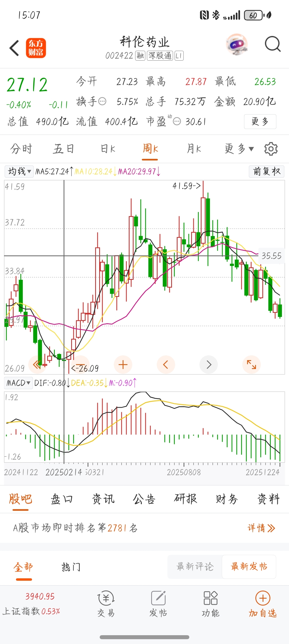Switch to 月K chart tab
Screen dimensions: 289x644
(194, 149)
